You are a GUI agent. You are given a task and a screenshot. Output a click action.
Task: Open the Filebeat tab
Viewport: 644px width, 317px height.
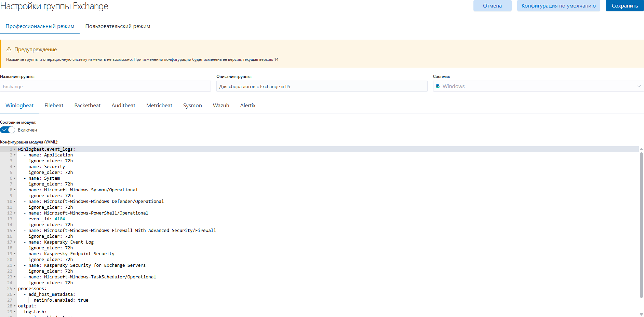pyautogui.click(x=54, y=106)
